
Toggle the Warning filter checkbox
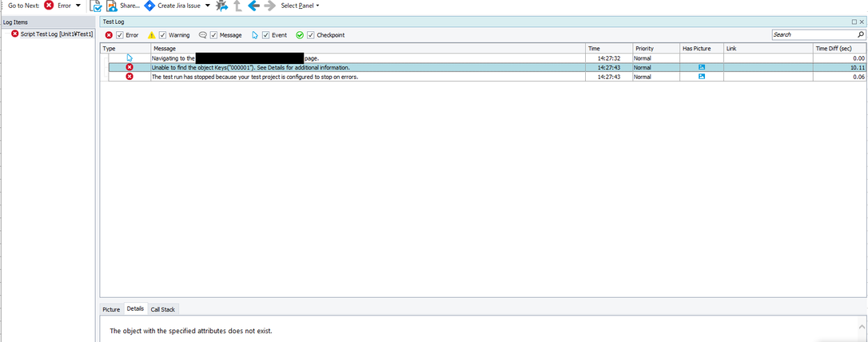click(x=163, y=35)
